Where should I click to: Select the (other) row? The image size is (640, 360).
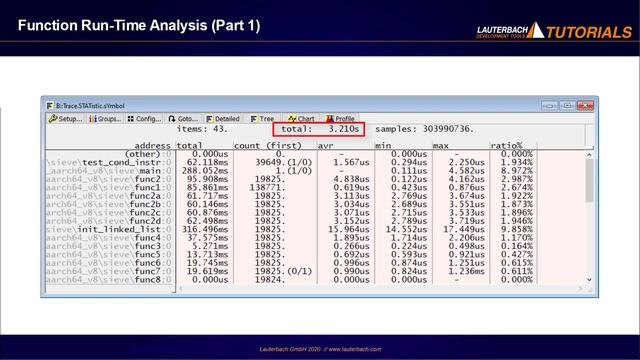290,154
